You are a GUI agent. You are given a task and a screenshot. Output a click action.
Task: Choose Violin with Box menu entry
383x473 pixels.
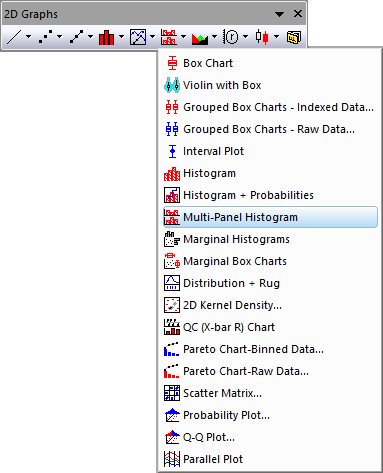click(x=270, y=85)
